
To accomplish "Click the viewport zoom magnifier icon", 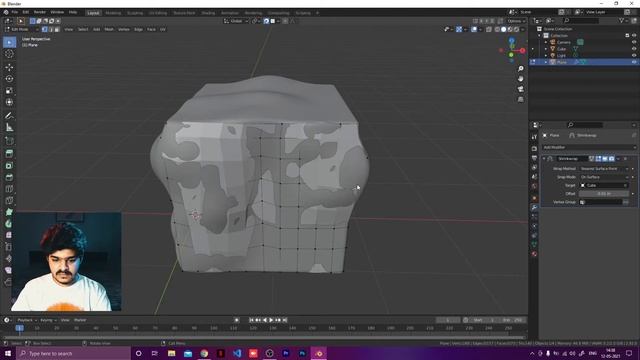I will pyautogui.click(x=520, y=69).
